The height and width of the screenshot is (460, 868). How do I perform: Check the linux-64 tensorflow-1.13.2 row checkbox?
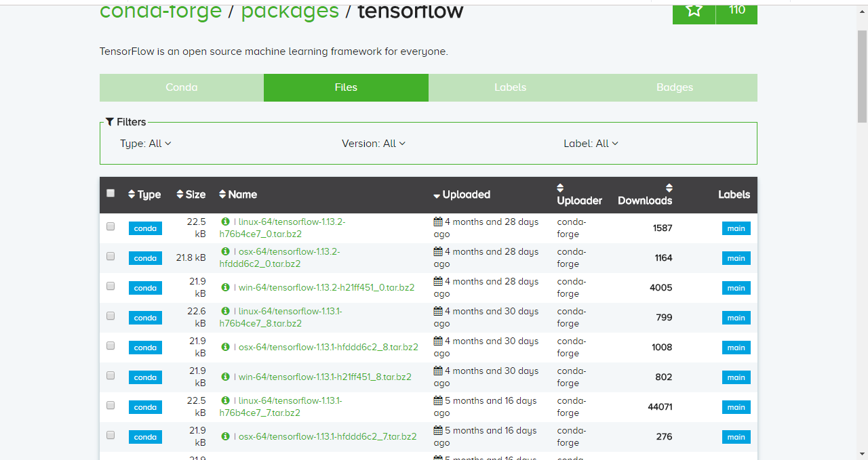[x=111, y=226]
